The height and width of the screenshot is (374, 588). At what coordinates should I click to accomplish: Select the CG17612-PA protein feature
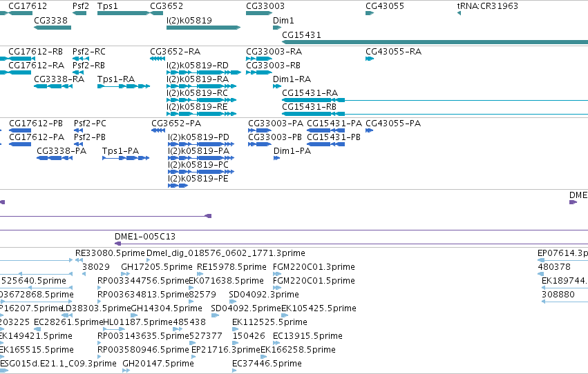click(20, 144)
